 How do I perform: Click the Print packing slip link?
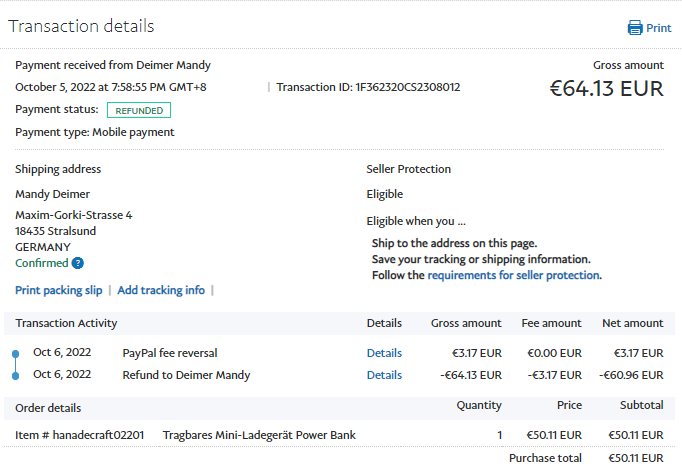click(x=59, y=290)
